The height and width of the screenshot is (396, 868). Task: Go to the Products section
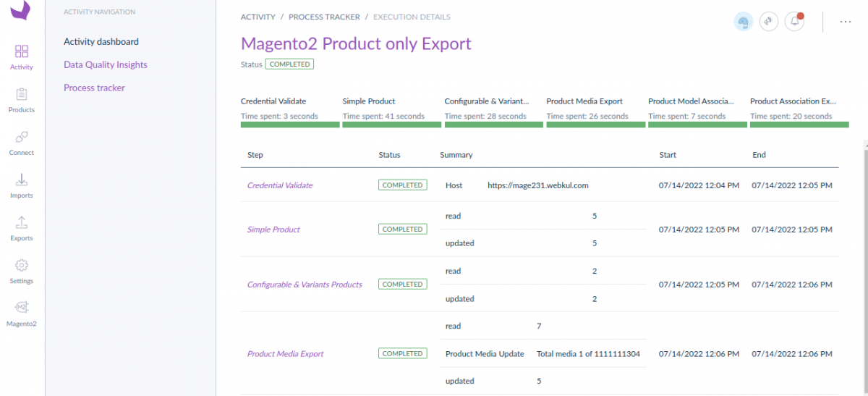pyautogui.click(x=22, y=99)
